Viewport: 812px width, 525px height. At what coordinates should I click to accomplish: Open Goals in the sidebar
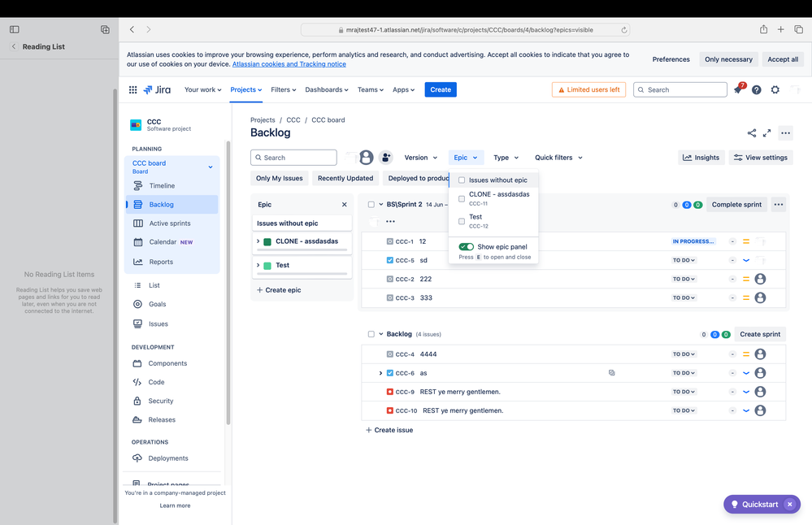157,304
